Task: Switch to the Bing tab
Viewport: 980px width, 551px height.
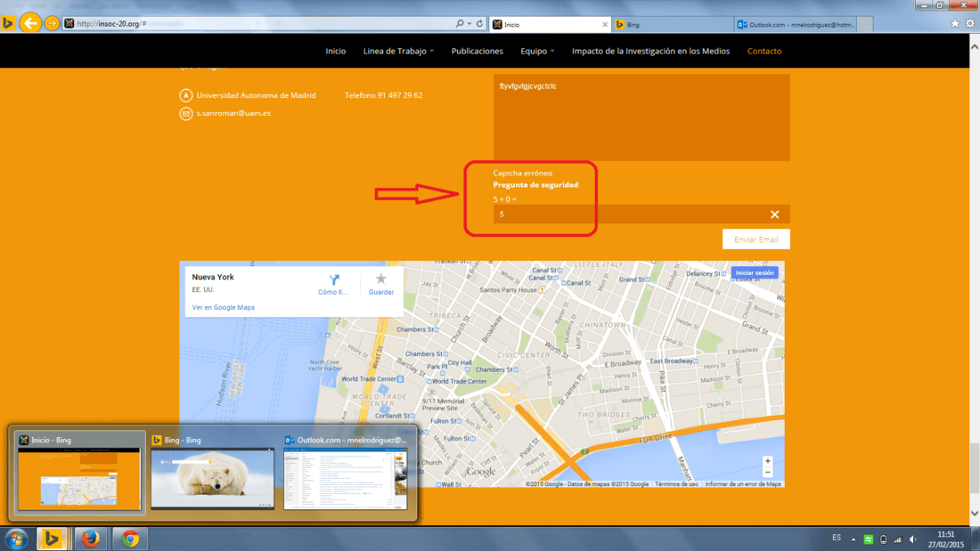Action: (x=673, y=24)
